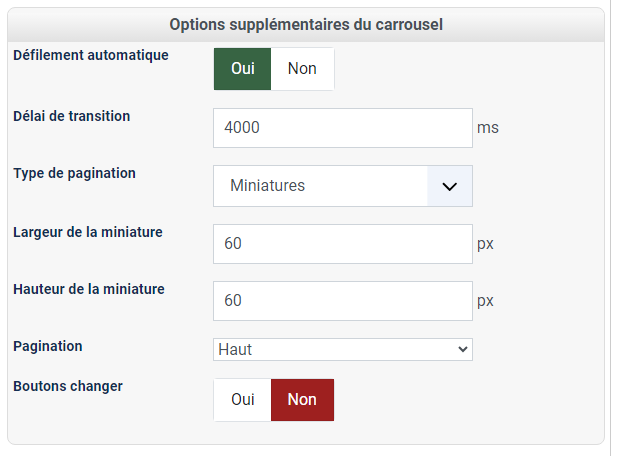Click the Largeur de la miniature field
The height and width of the screenshot is (456, 618).
(x=343, y=243)
